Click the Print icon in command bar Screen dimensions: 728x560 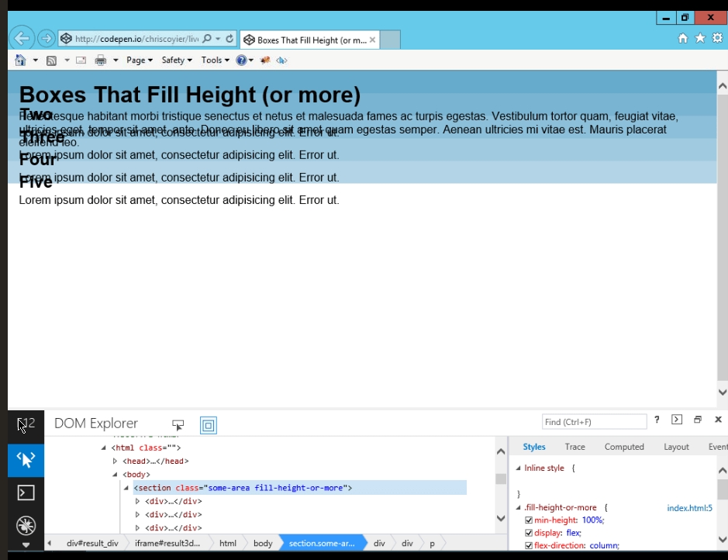point(100,60)
